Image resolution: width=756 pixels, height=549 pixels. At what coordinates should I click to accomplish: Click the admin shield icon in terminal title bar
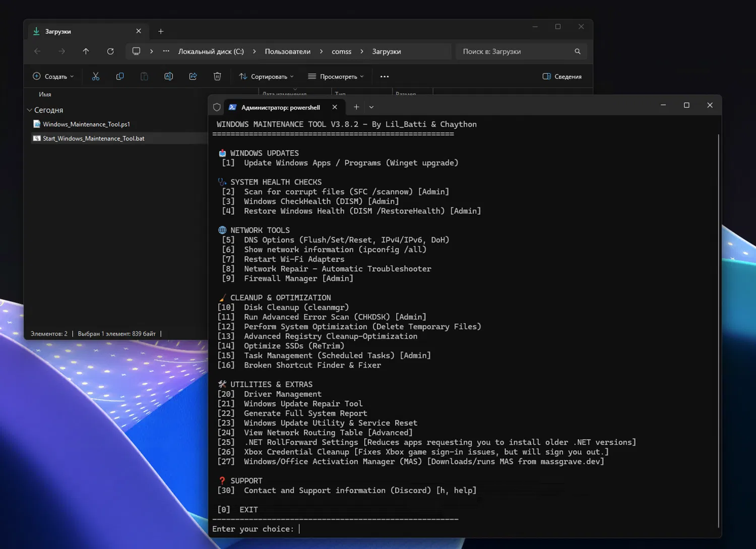pyautogui.click(x=217, y=107)
